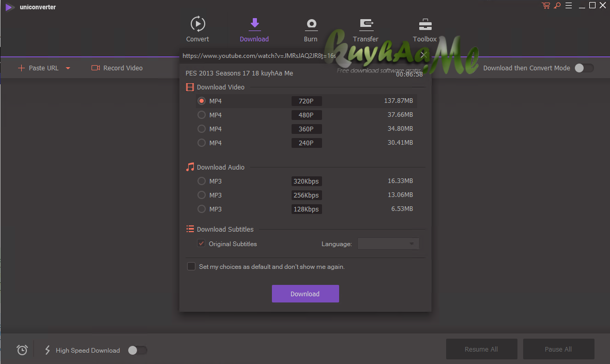Open the Convert section
This screenshot has height=364, width=610.
point(197,29)
